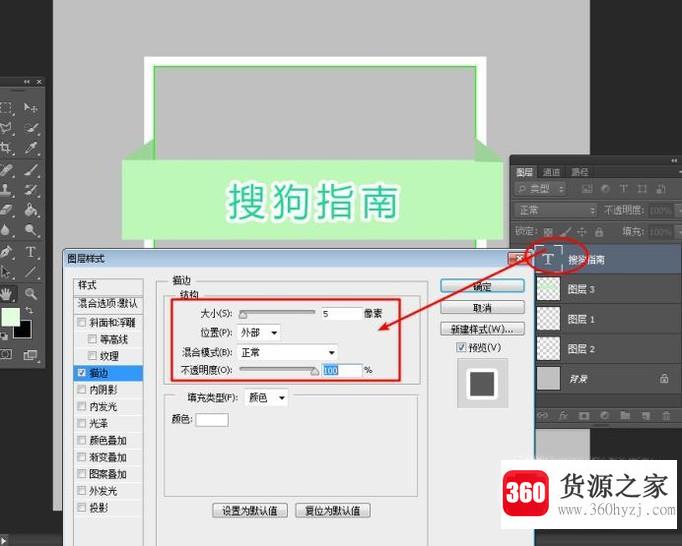Select the Rectangular Marquee tool

pos(6,108)
